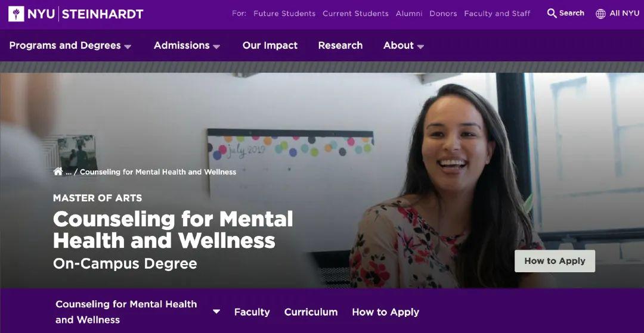Expand the Counseling for Mental Health subnav arrow

pos(216,312)
